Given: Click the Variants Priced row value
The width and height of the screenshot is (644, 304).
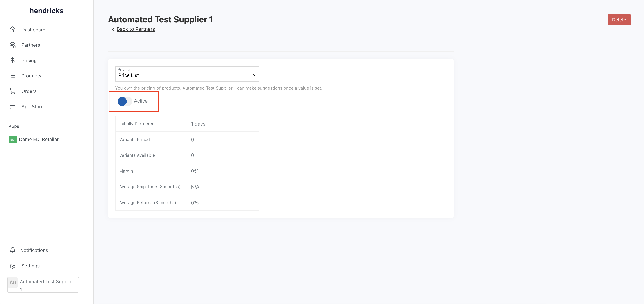Looking at the screenshot, I should tap(192, 139).
